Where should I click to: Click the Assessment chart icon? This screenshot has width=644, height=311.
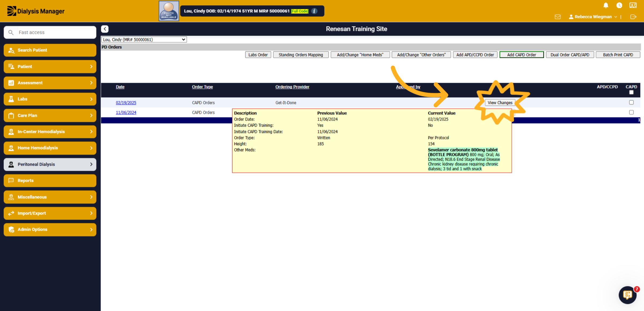(11, 83)
